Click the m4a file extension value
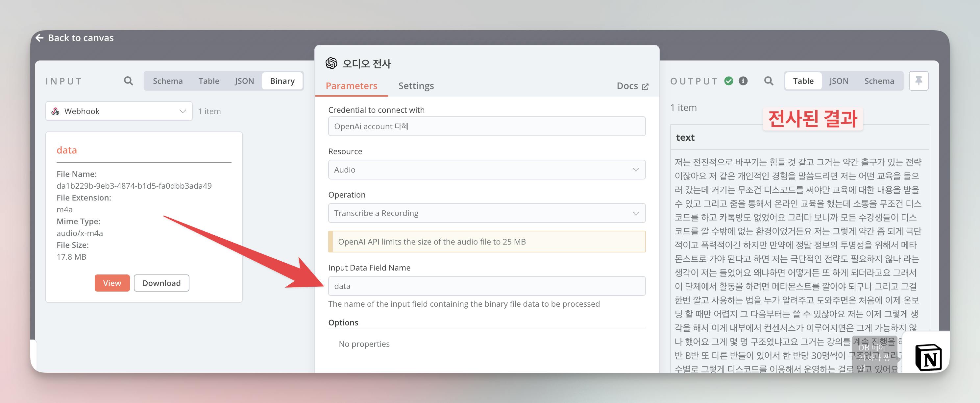This screenshot has height=403, width=980. (64, 209)
